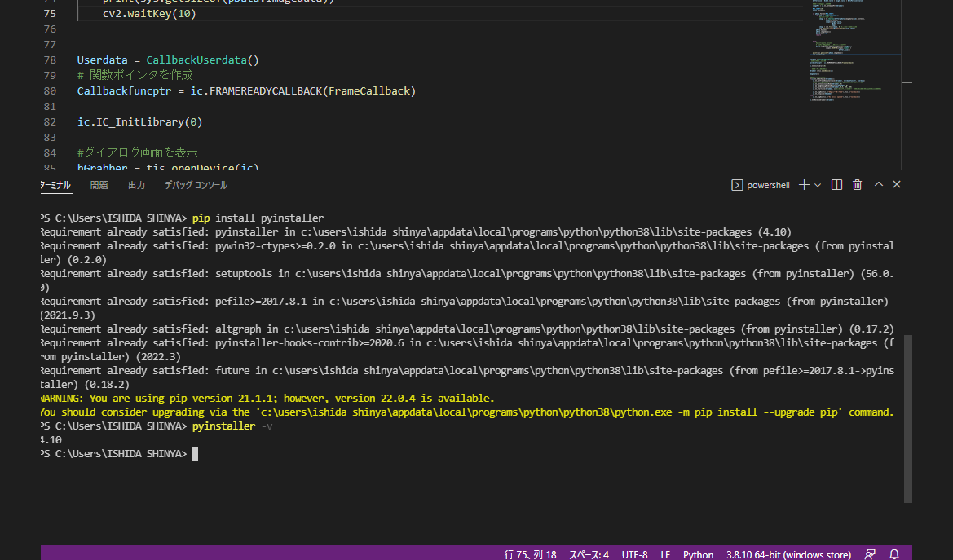Switch to the 問題 tab

[x=99, y=185]
